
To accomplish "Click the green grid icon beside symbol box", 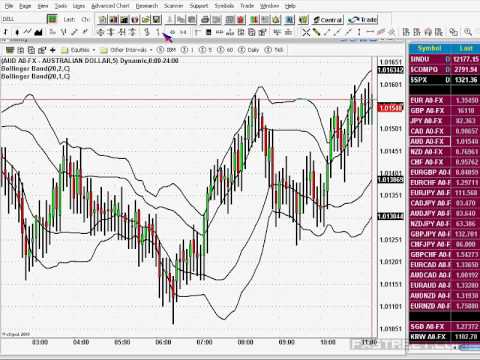I will click(52, 19).
